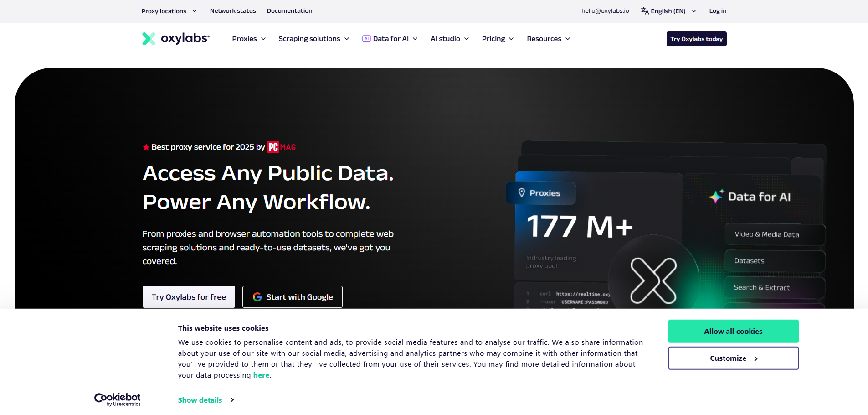Image resolution: width=868 pixels, height=415 pixels.
Task: Click the Google logo on Start with Google
Action: (257, 297)
